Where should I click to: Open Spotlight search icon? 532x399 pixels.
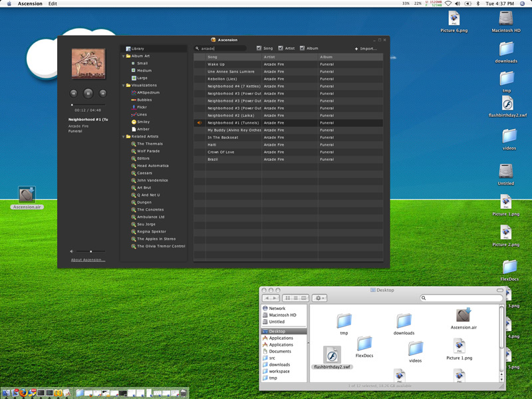[x=523, y=4]
